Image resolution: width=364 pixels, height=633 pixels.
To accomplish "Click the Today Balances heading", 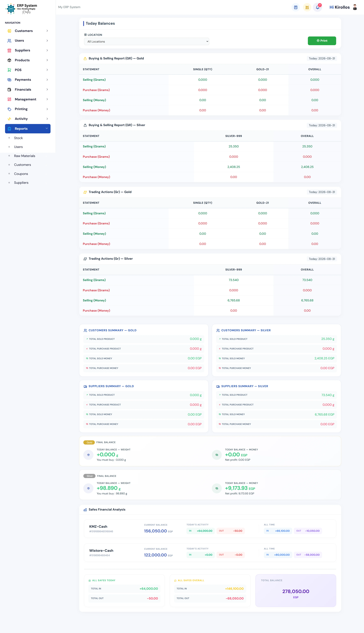I will pos(100,24).
